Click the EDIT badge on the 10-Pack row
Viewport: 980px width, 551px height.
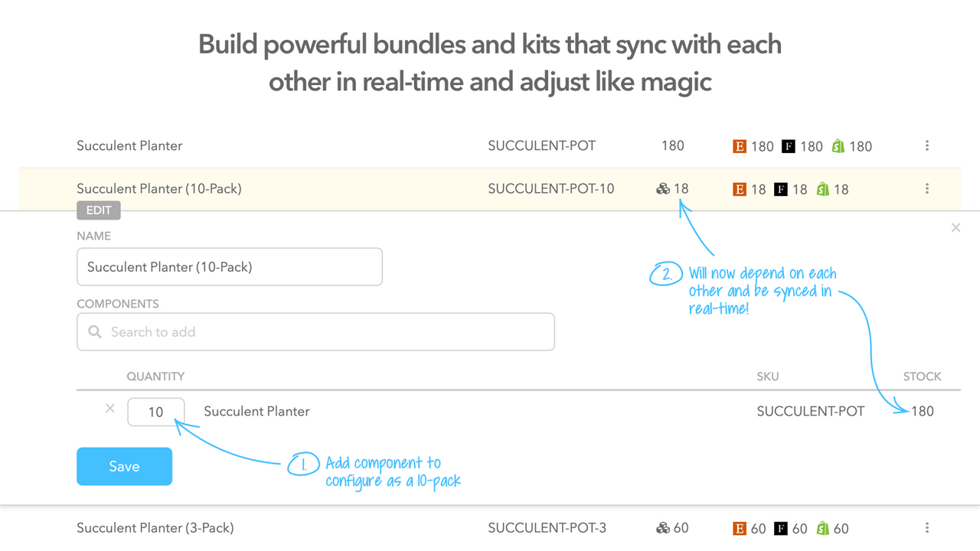(x=98, y=210)
